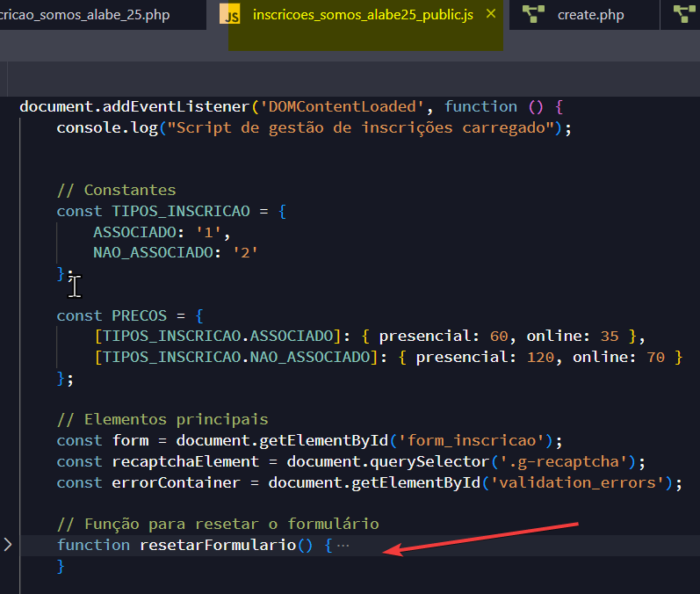The image size is (700, 594).
Task: Click the icon of the tab after create.php
Action: pos(684,14)
